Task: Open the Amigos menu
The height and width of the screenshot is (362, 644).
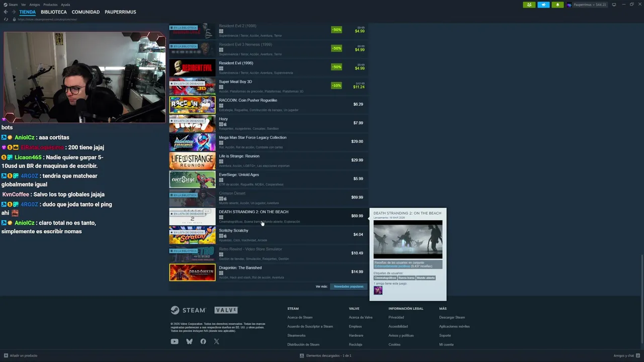Action: coord(35,5)
